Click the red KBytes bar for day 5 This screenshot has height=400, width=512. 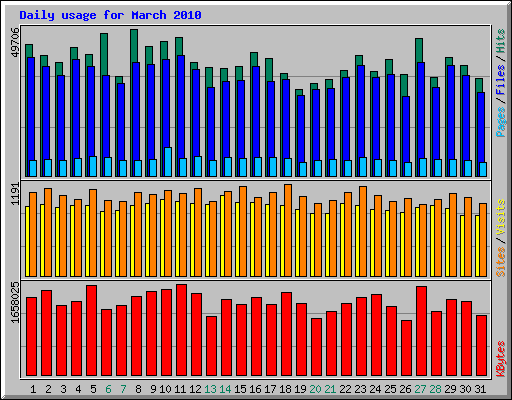point(92,331)
